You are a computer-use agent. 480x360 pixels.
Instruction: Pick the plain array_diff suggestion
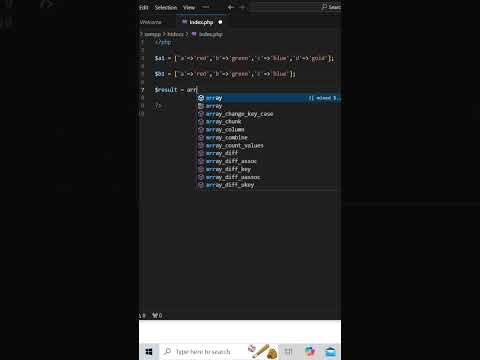coord(268,153)
